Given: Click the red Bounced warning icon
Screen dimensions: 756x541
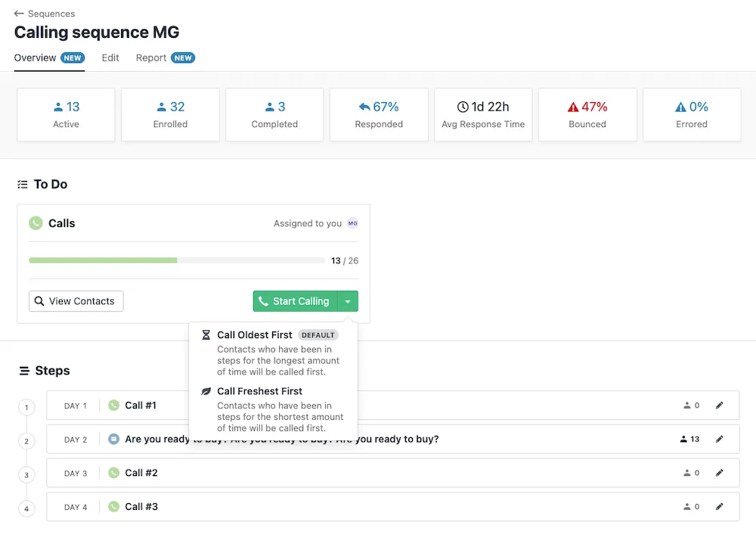Looking at the screenshot, I should pyautogui.click(x=574, y=107).
